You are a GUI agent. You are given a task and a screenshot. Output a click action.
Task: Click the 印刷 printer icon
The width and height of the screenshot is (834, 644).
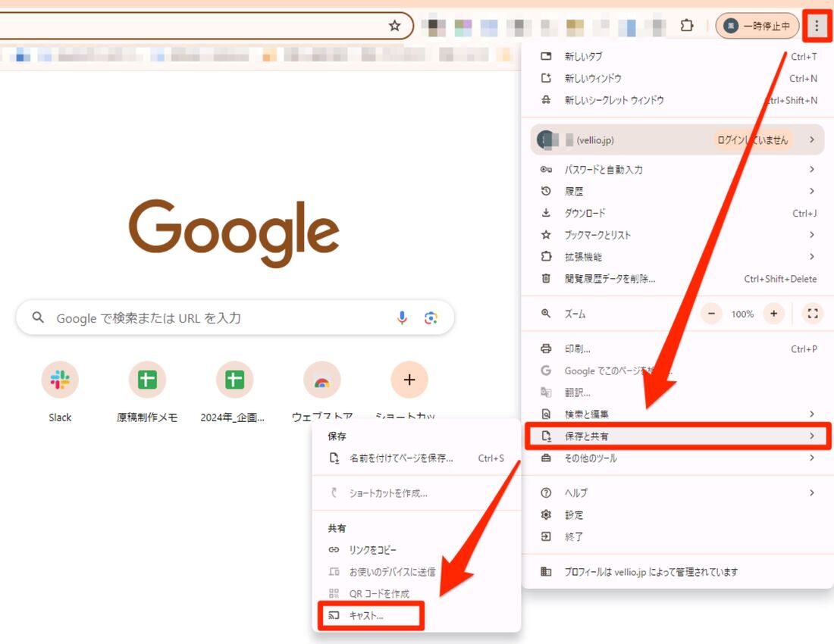click(546, 349)
